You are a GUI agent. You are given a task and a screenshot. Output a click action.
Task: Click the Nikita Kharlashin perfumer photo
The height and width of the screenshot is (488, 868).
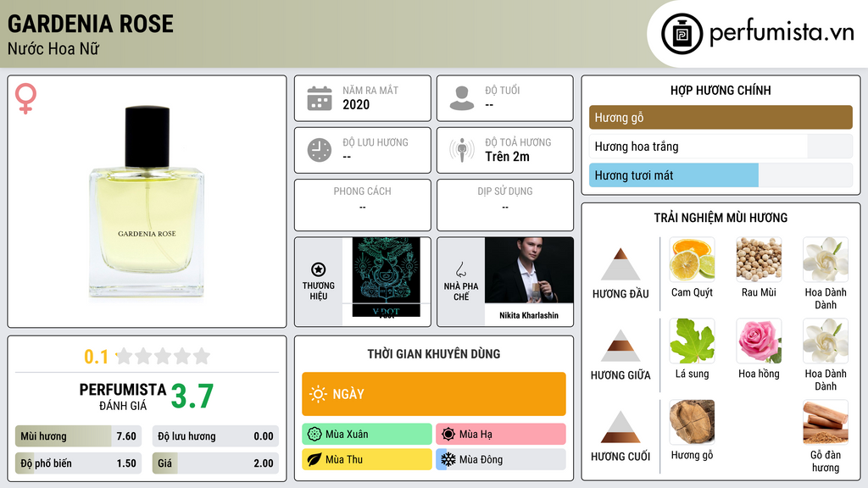[x=529, y=270]
